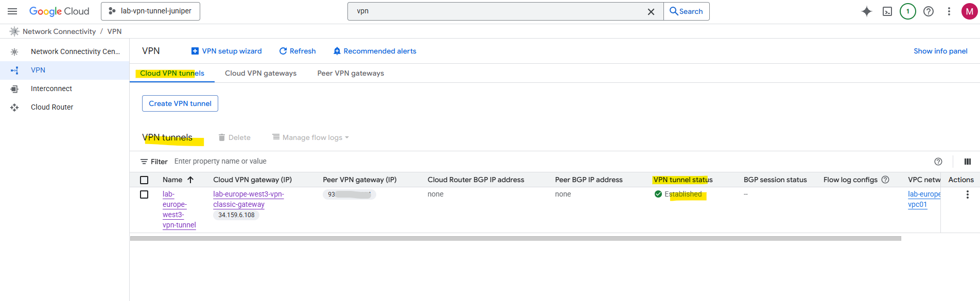Switch to the Cloud VPN gateways tab
The height and width of the screenshot is (301, 980).
pos(260,73)
